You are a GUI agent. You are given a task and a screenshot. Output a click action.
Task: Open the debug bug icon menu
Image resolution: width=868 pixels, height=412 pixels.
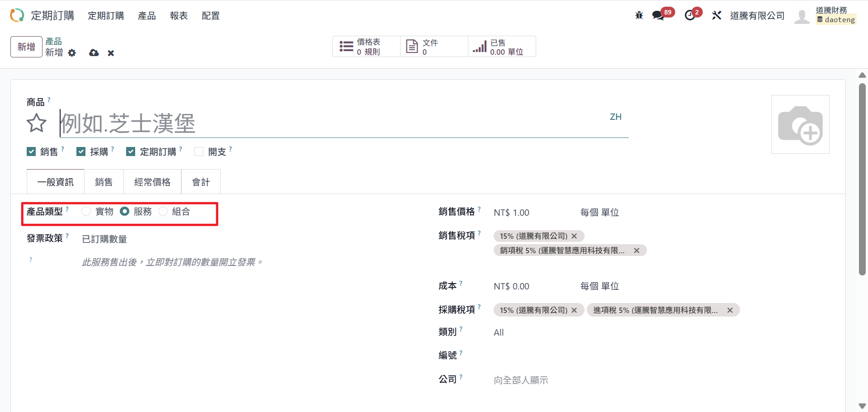click(x=639, y=15)
